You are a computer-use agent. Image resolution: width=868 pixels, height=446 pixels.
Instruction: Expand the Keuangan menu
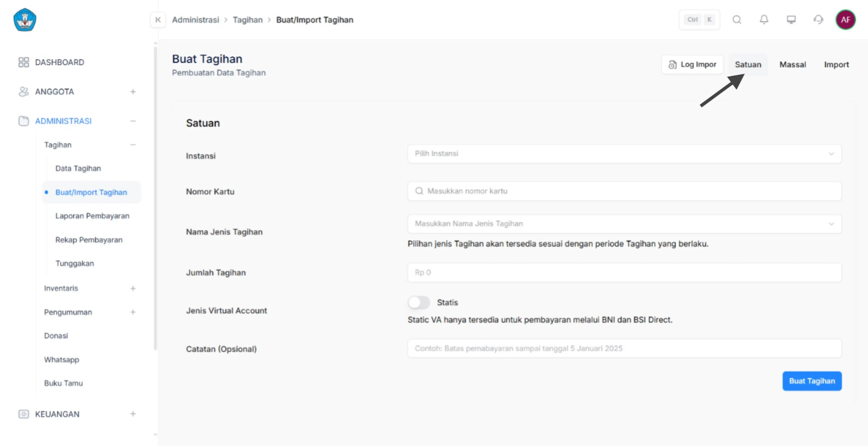tap(133, 414)
